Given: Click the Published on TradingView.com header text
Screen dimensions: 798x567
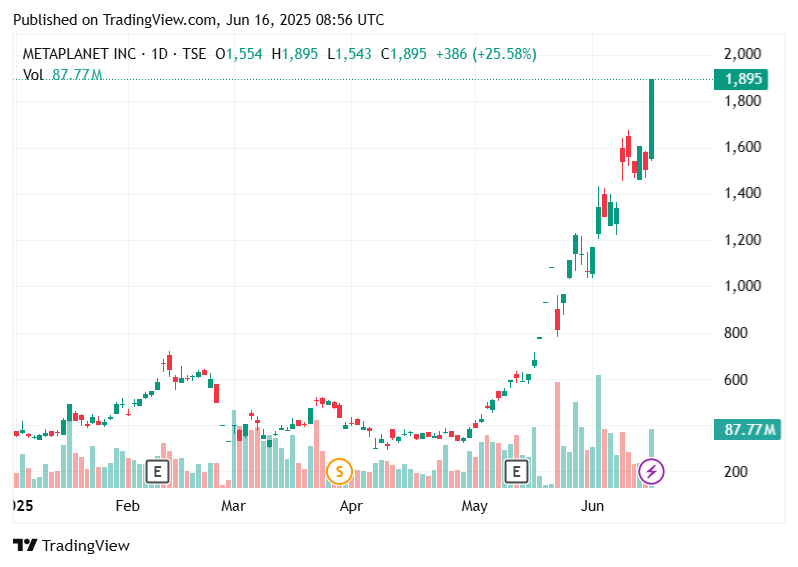Looking at the screenshot, I should 198,20.
